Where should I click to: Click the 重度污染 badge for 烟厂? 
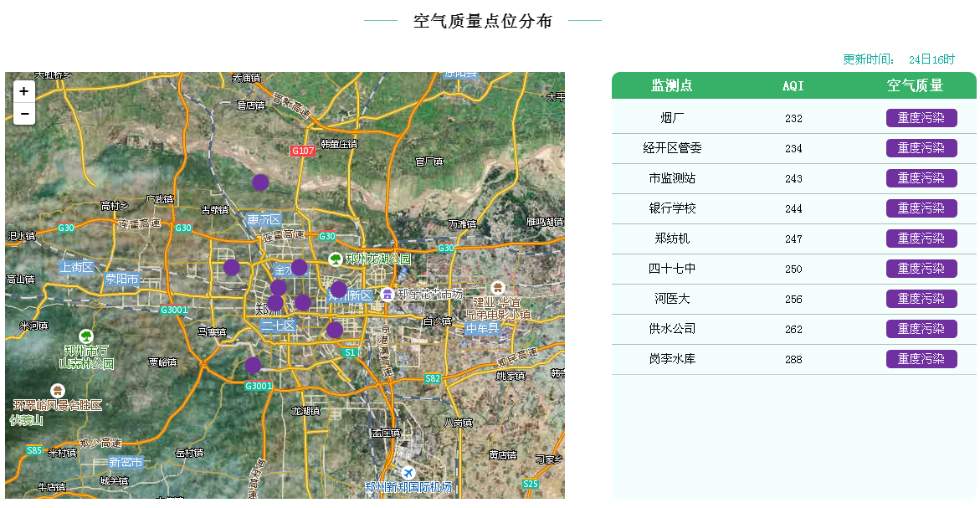(x=921, y=118)
